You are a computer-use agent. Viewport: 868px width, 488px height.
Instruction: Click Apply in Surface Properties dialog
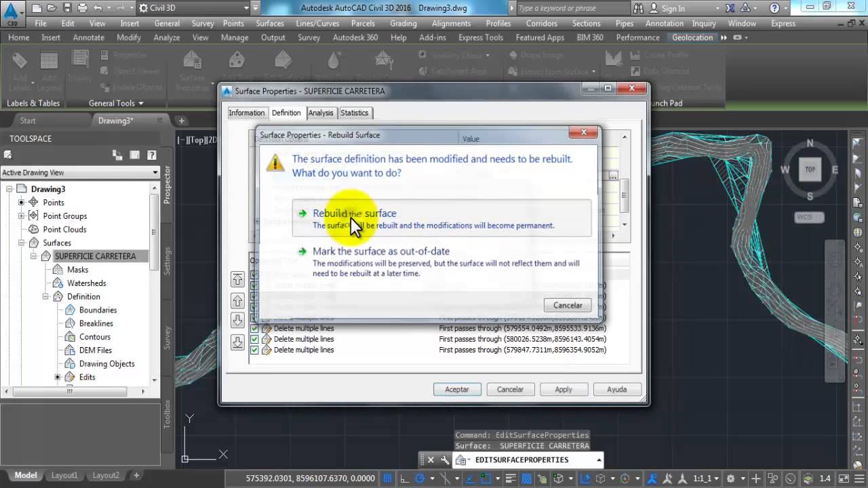(x=564, y=389)
